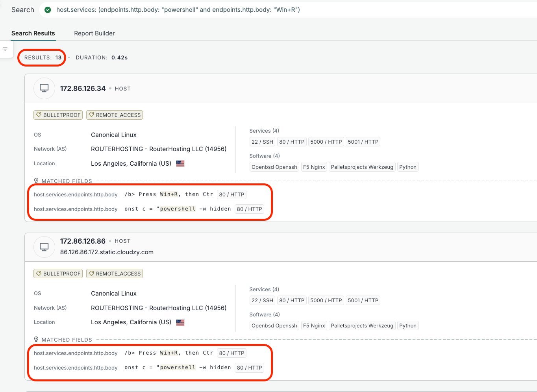Screen dimensions: 537x392
Task: Select 80 / HTTP in Services of 172.86.126.34
Action: click(292, 142)
